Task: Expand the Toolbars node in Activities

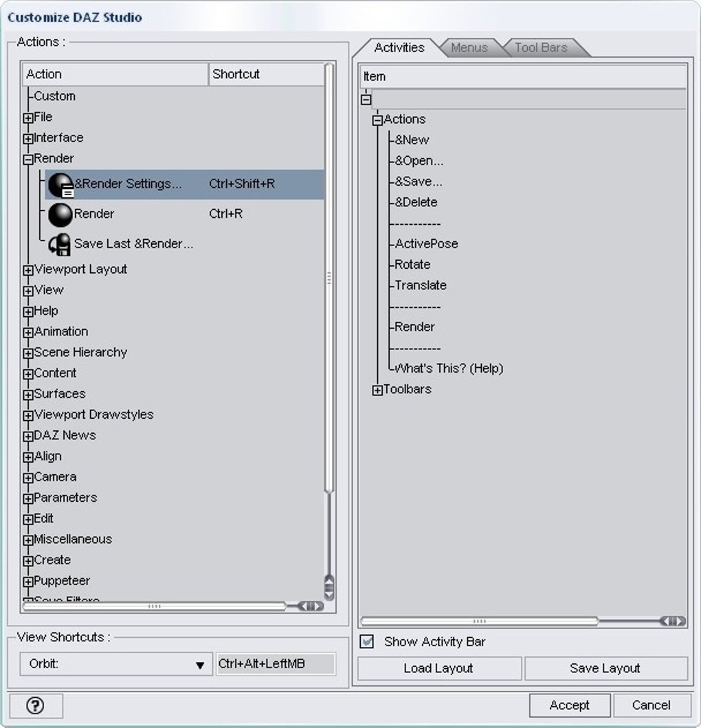Action: tap(377, 390)
